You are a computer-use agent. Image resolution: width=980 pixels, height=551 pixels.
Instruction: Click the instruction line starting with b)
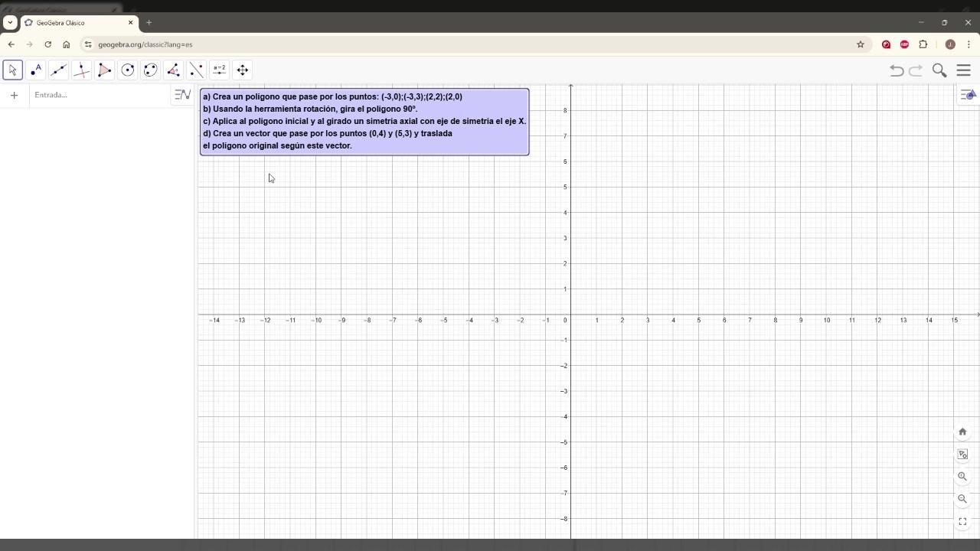pyautogui.click(x=310, y=109)
